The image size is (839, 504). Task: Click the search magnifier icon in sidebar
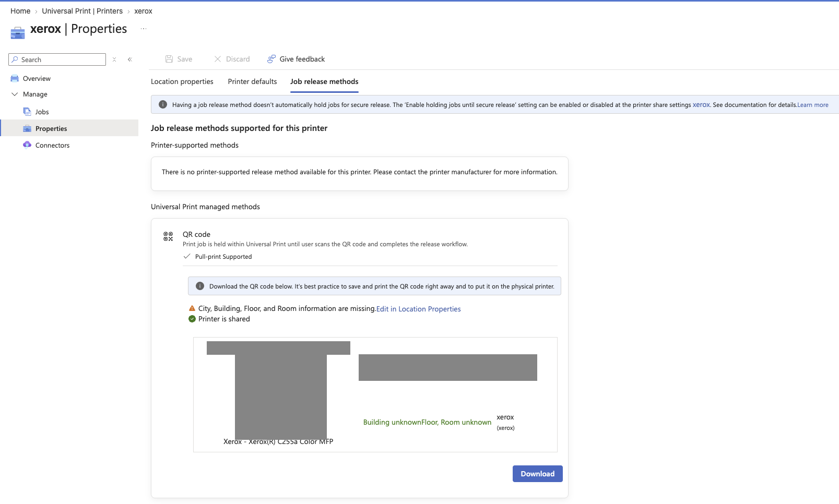tap(15, 59)
